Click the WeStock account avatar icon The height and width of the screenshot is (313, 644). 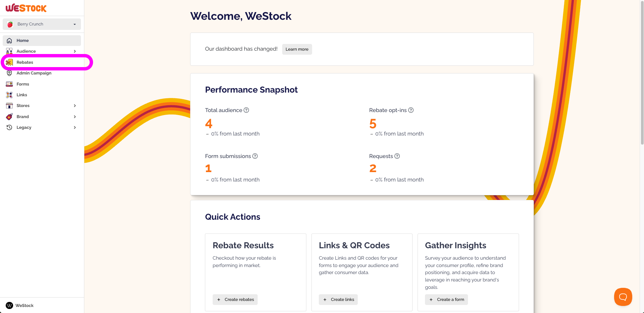click(x=9, y=305)
